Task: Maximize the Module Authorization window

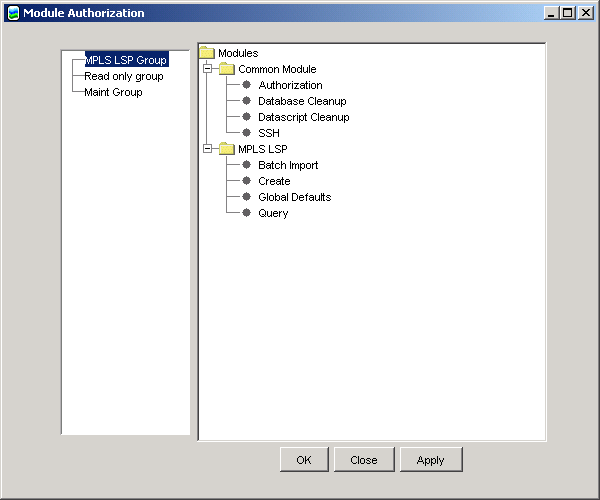Action: pos(568,13)
